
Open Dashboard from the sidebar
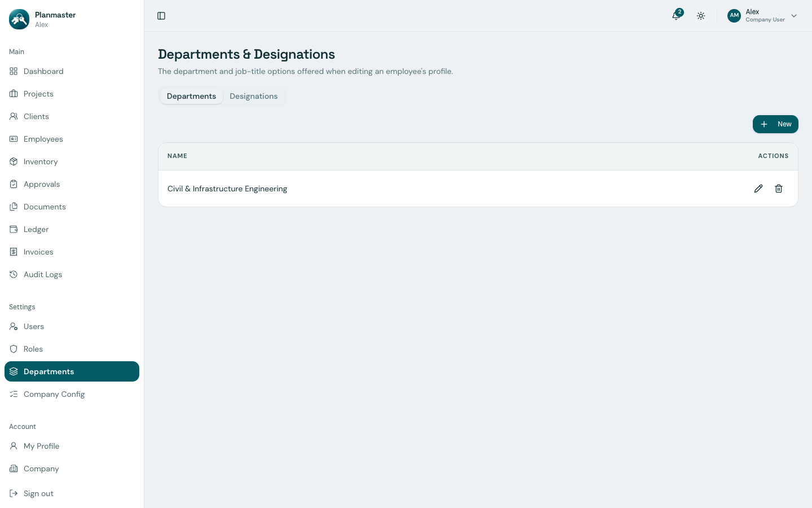pos(72,71)
